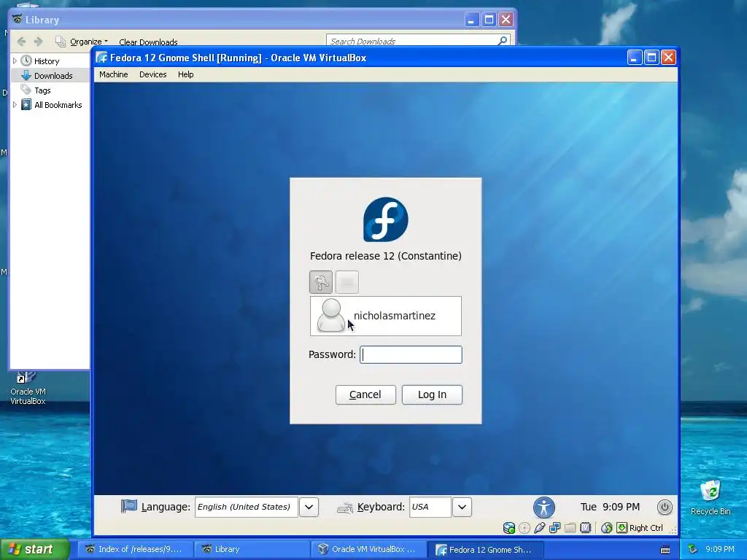Open the Keyboard layout dropdown arrow
The image size is (747, 560).
[x=462, y=507]
